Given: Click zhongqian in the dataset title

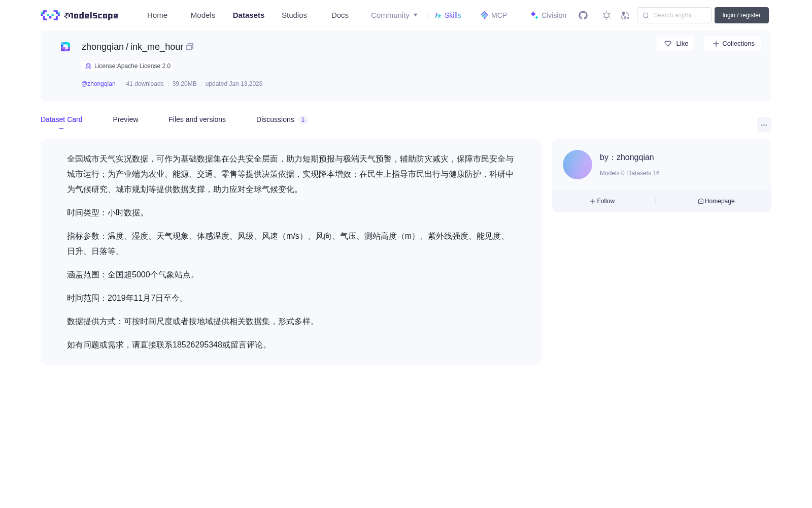Looking at the screenshot, I should [103, 47].
